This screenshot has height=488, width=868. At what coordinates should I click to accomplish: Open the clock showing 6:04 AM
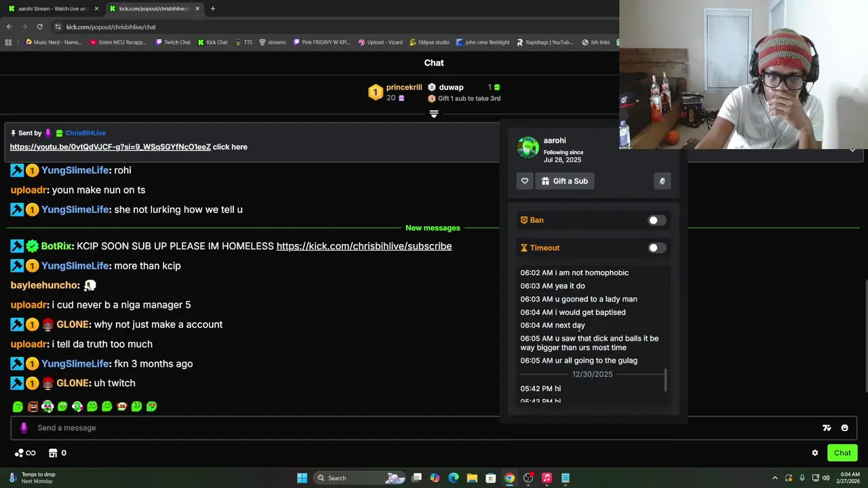pos(850,478)
